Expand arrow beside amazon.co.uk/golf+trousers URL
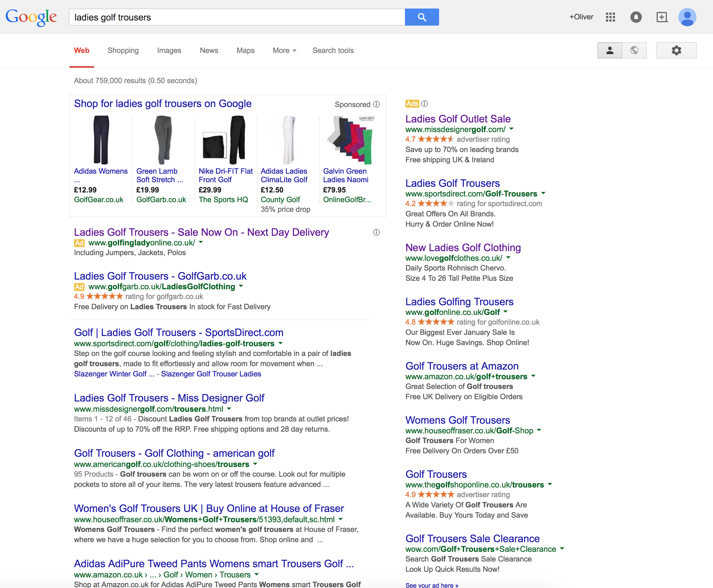 coord(533,376)
